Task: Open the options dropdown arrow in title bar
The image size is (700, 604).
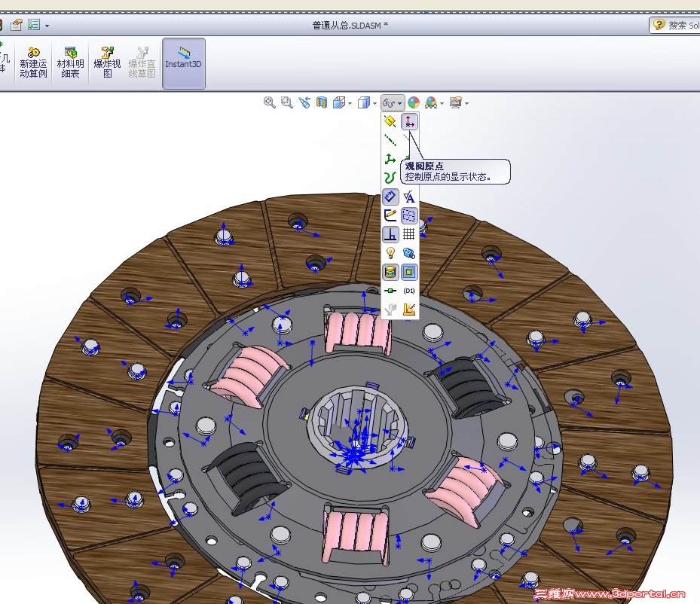Action: click(x=47, y=26)
